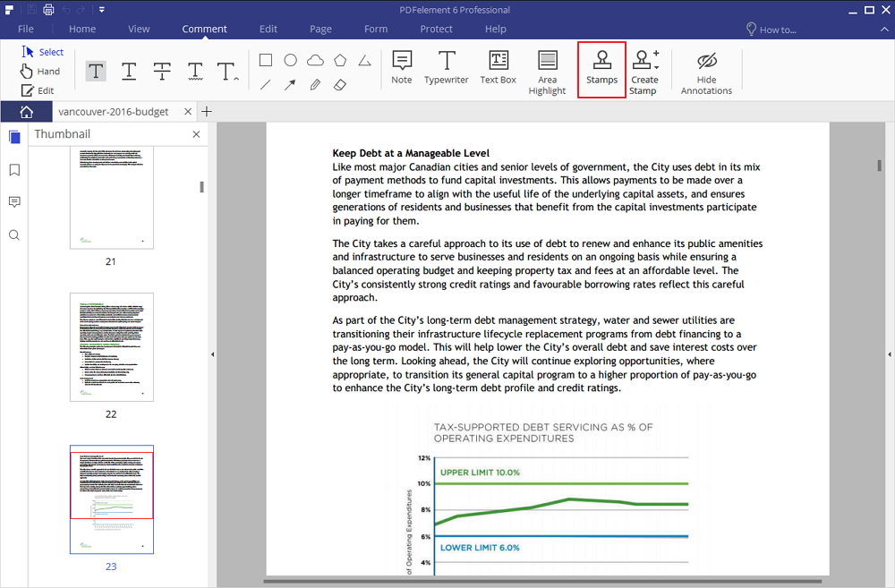The width and height of the screenshot is (895, 588).
Task: Open the Form ribbon tab
Action: click(375, 29)
